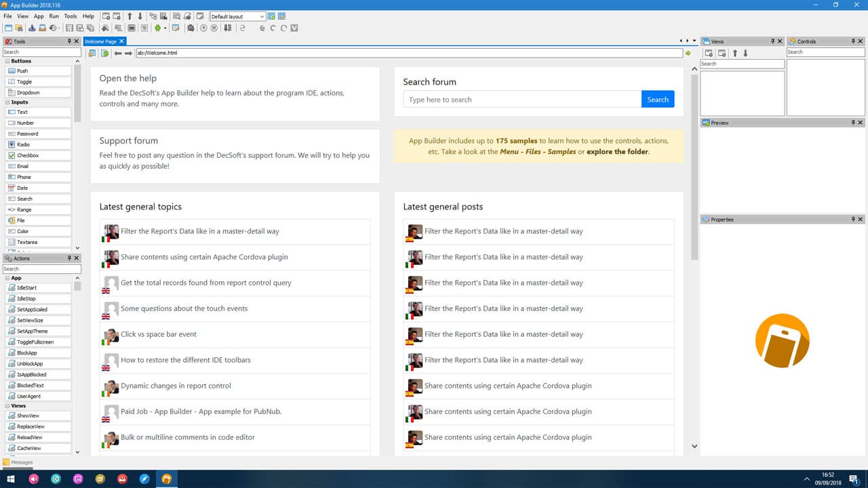The image size is (868, 488).
Task: Refresh the Welcome page with the green reload icon
Action: tap(104, 53)
